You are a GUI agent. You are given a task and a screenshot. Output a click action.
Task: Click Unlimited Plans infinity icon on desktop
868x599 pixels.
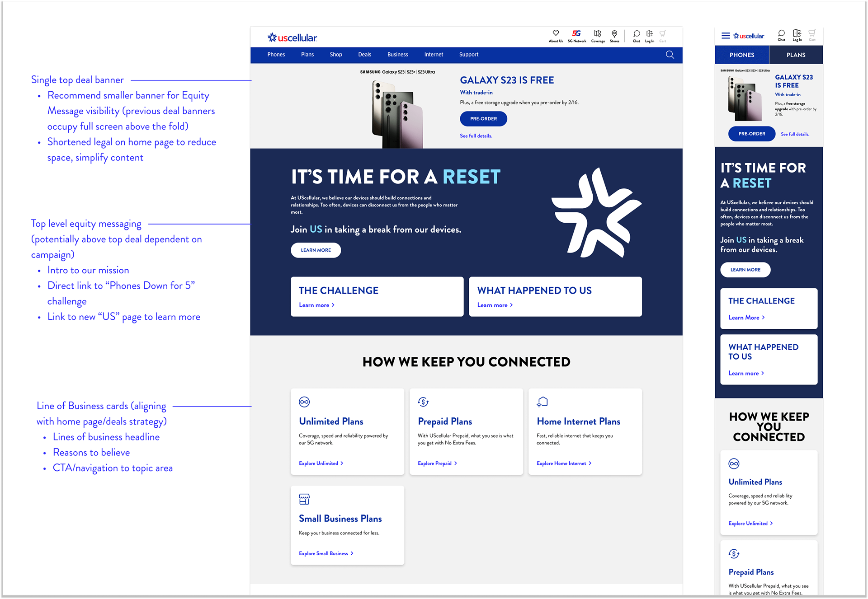(x=304, y=402)
